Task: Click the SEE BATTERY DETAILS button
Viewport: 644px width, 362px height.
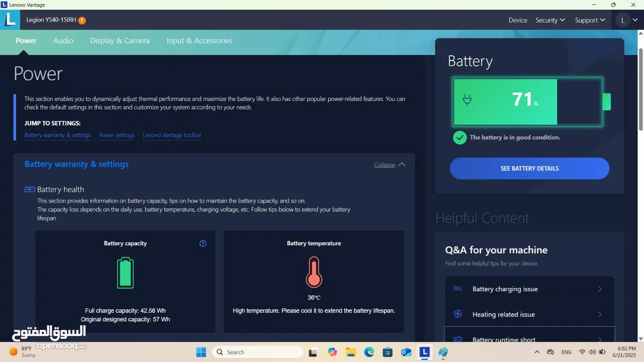Action: pyautogui.click(x=529, y=168)
